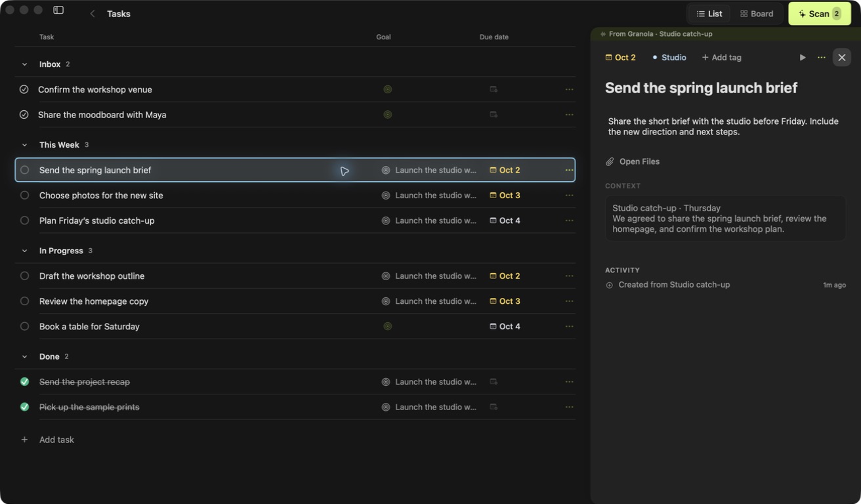Viewport: 861px width, 504px height.
Task: Go back using the left chevron
Action: pyautogui.click(x=93, y=14)
